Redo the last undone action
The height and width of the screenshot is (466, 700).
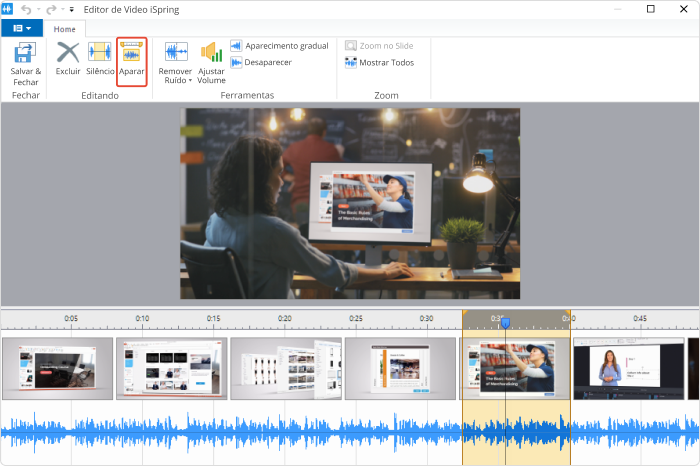(51, 9)
